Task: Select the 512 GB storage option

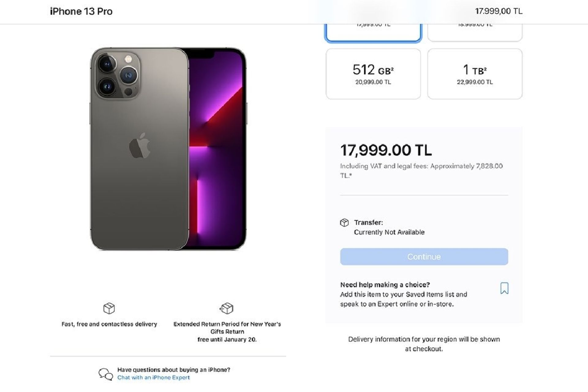Action: [x=373, y=74]
